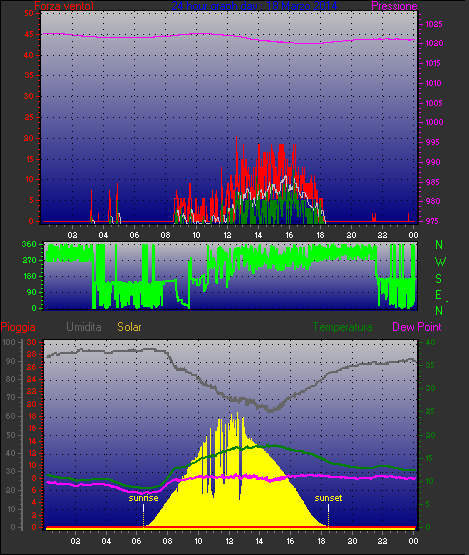469x555 pixels.
Task: Click the '30' red rain axis value
Action: click(x=32, y=342)
